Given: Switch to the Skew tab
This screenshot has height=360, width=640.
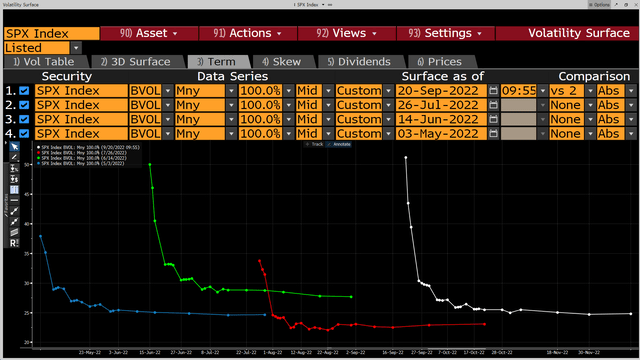Looking at the screenshot, I should [282, 62].
